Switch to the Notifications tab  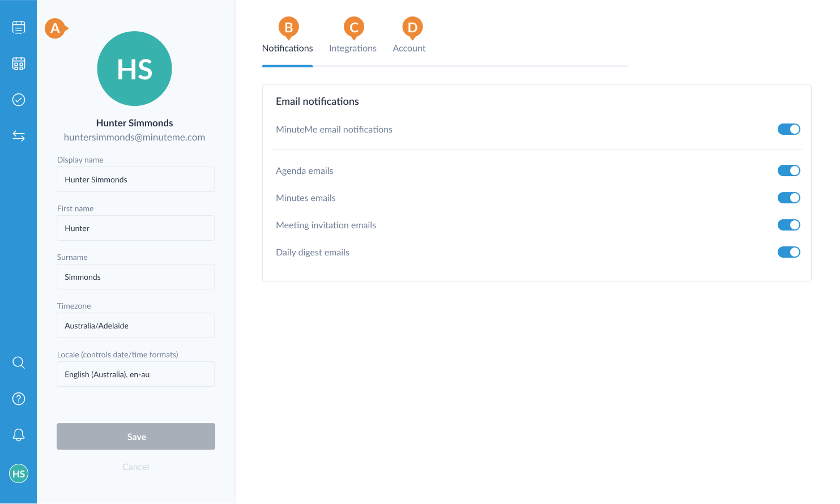click(x=287, y=48)
